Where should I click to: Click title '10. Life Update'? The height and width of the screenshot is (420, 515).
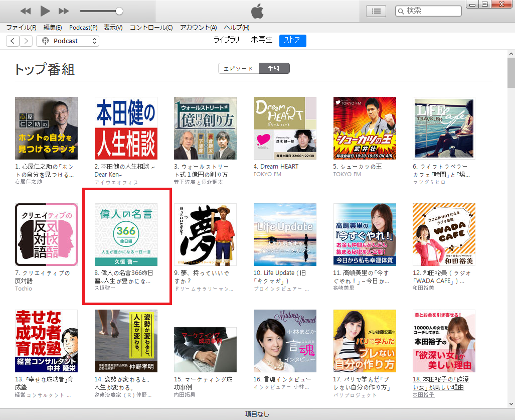(280, 277)
